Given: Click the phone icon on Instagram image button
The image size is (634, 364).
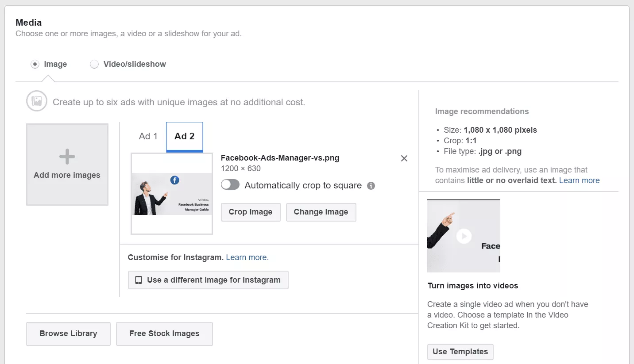Looking at the screenshot, I should click(x=139, y=280).
